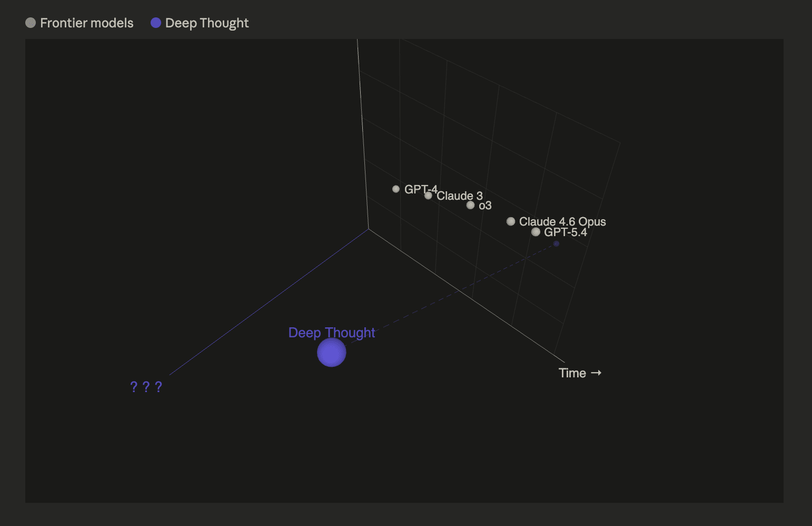Click the Deep Thought label above the sphere

pyautogui.click(x=331, y=333)
